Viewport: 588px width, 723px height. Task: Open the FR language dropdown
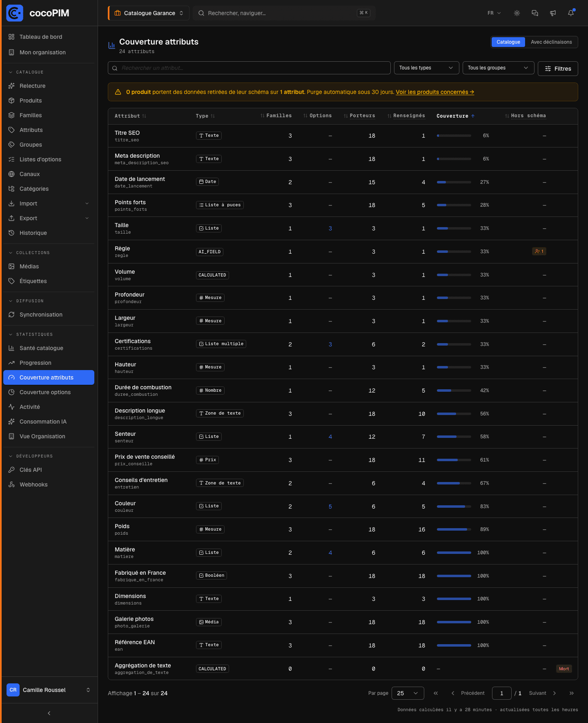coord(494,13)
